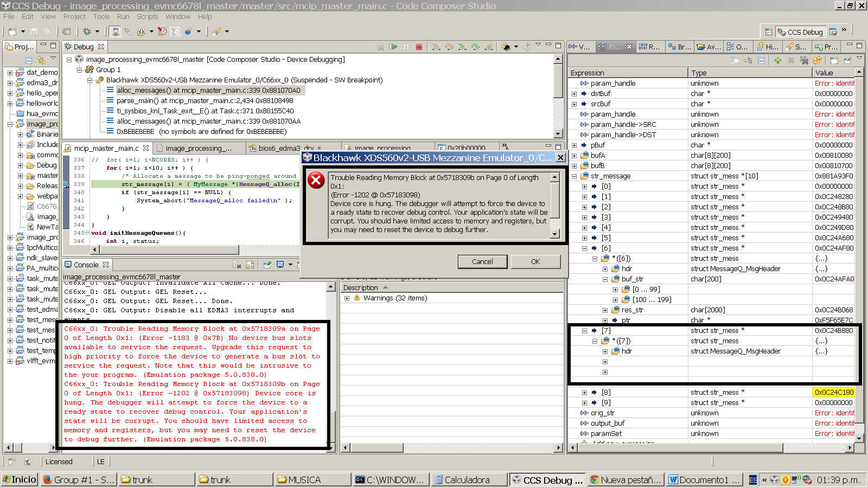Expand the [0] element of str_message
Viewport: 868px width, 488px height.
coord(584,187)
